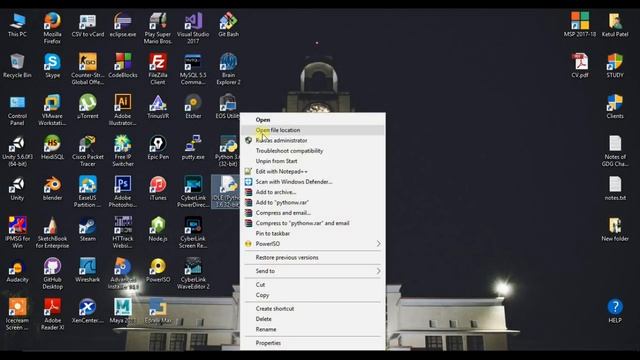Select the EaseUS Partition shortcut
This screenshot has width=640, height=360.
87,192
